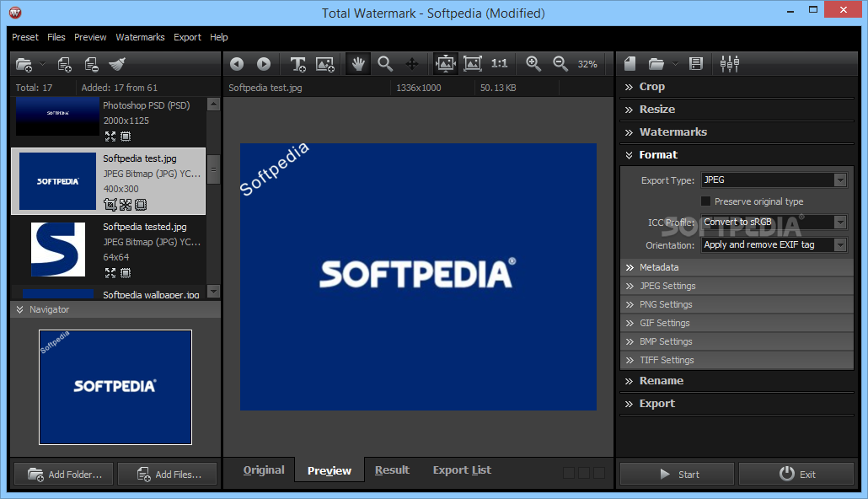
Task: Clear the file list with broom icon
Action: click(x=117, y=64)
